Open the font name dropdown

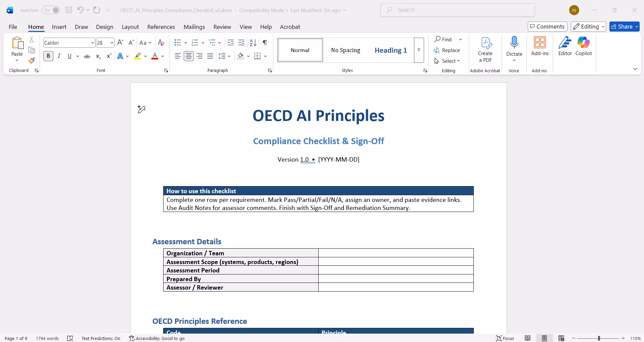[x=93, y=43]
